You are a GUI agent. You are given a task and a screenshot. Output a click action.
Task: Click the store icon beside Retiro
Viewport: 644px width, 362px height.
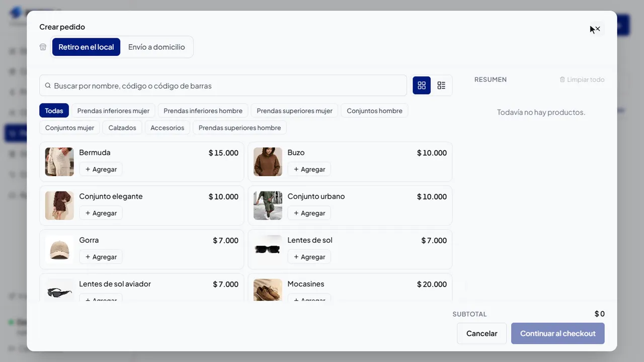43,47
